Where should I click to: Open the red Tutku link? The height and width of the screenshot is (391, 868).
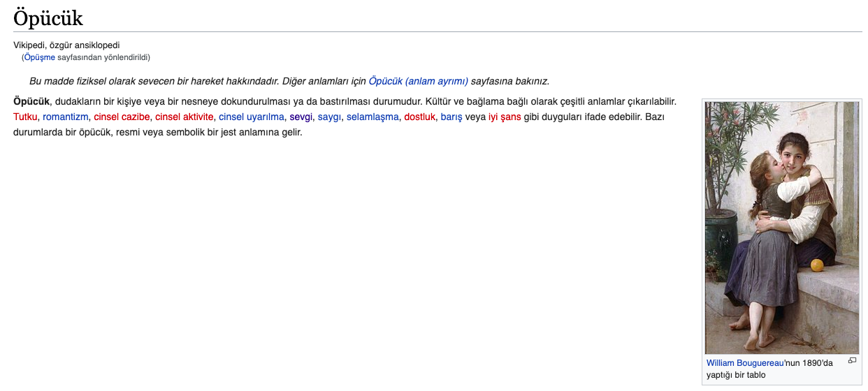click(25, 117)
